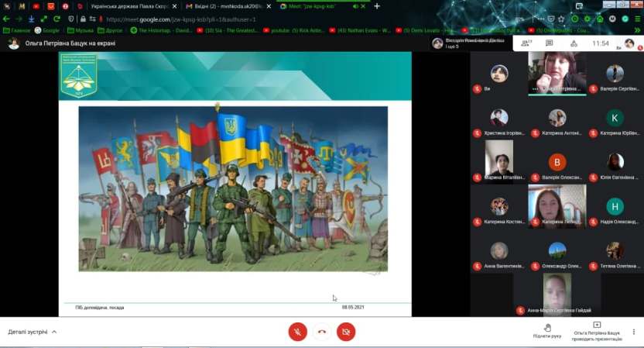Click the green gear extension icon in the browser toolbar
The width and height of the screenshot is (644, 348).
coord(587,19)
